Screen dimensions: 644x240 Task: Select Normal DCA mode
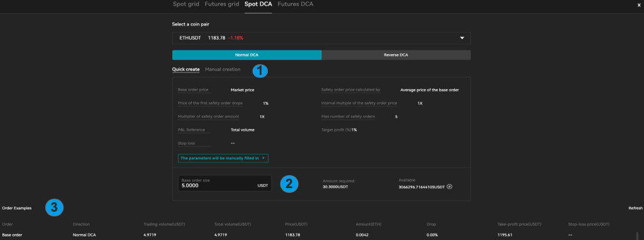pos(247,55)
